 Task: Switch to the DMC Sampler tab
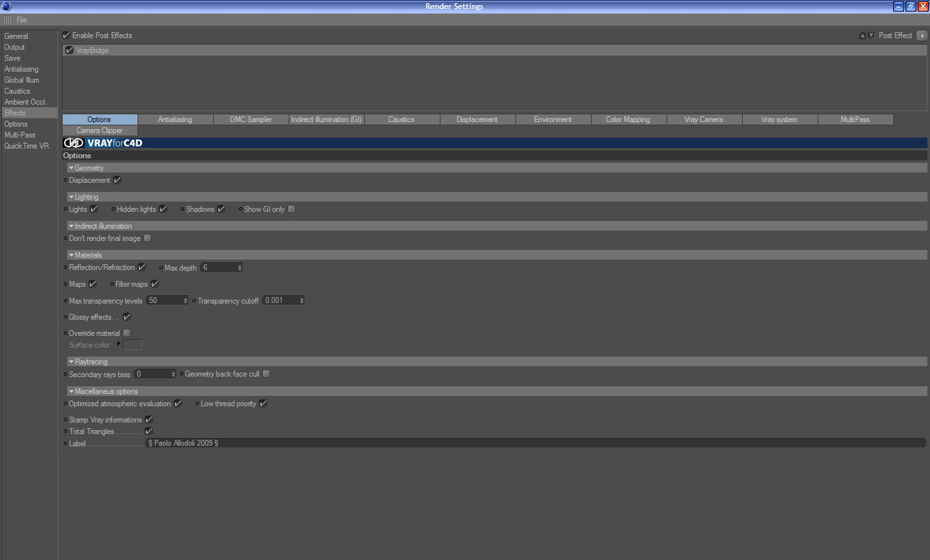[x=251, y=119]
